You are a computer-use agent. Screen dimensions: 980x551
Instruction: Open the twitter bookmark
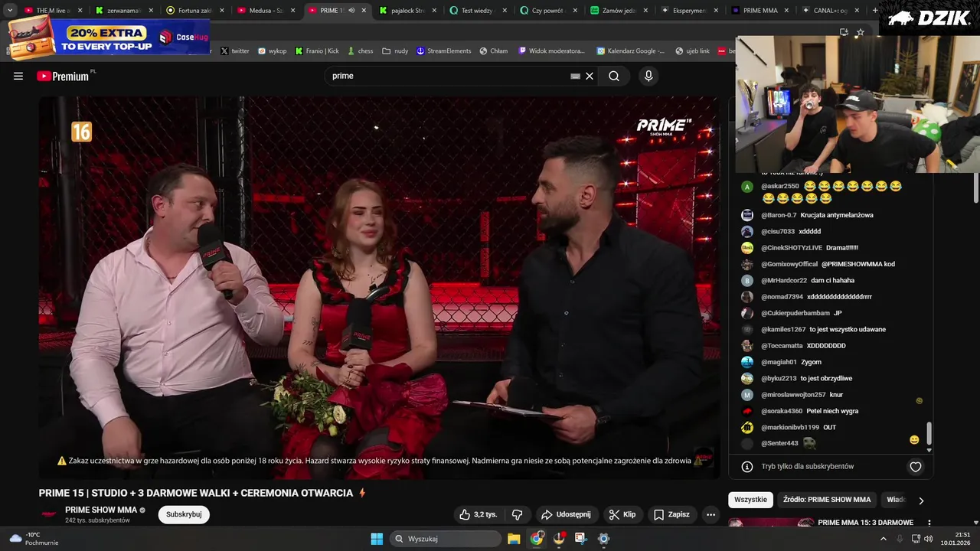tap(235, 51)
